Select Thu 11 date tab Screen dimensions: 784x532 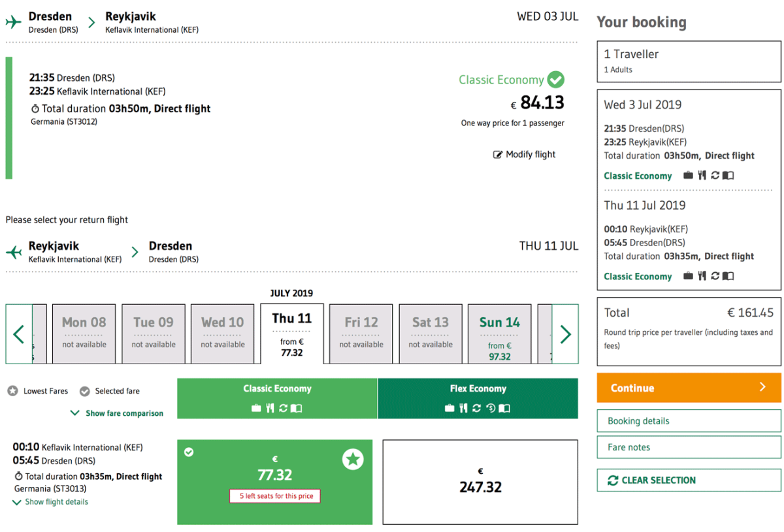coord(292,334)
